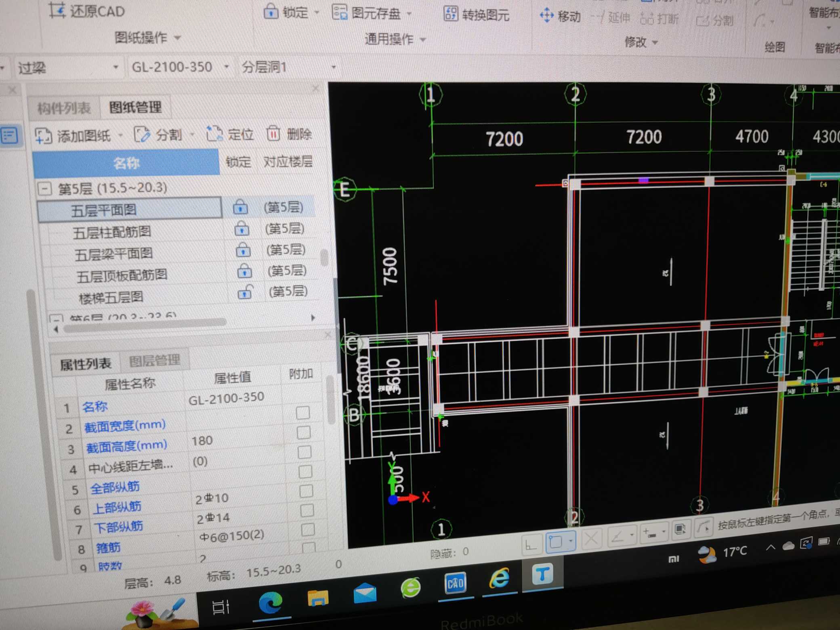Toggle the lock for 五层梁平面图

pyautogui.click(x=243, y=250)
